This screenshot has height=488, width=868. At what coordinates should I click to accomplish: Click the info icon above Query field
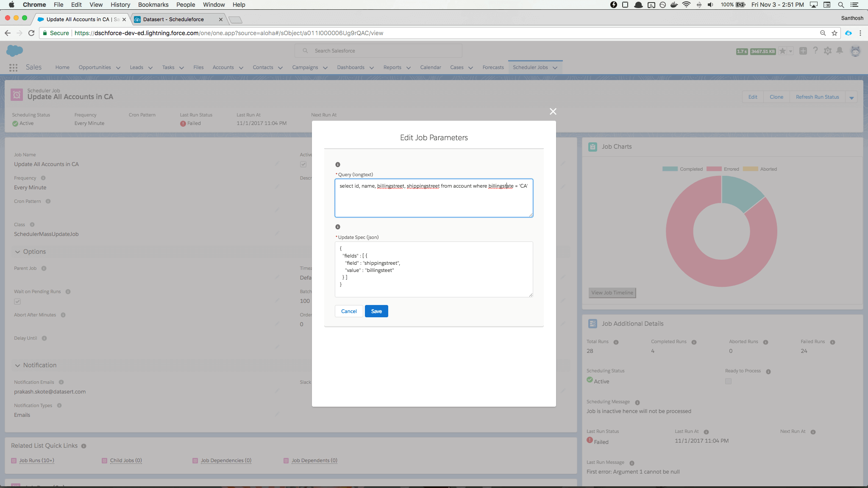tap(338, 165)
